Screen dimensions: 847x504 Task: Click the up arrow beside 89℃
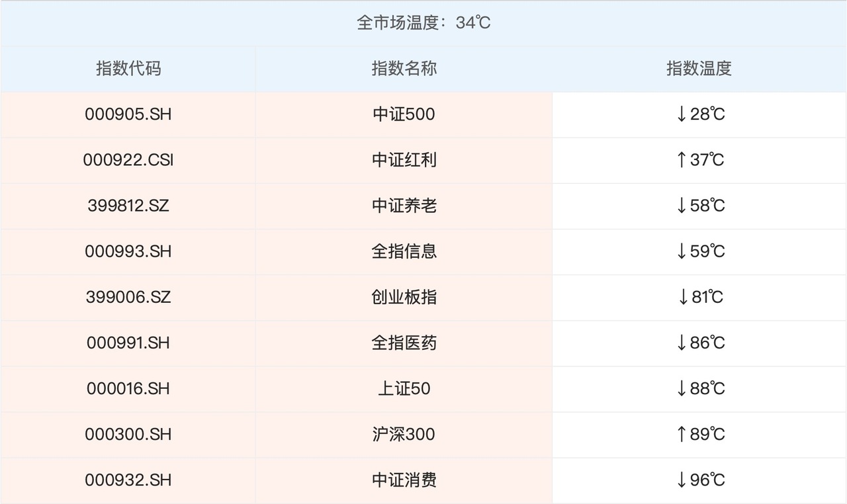pos(682,434)
